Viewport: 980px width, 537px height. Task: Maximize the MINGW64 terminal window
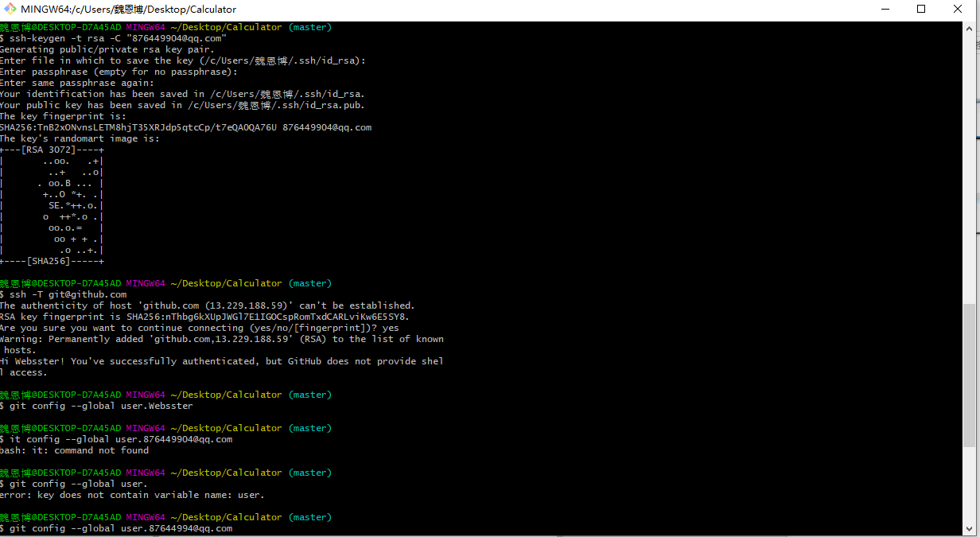point(922,10)
